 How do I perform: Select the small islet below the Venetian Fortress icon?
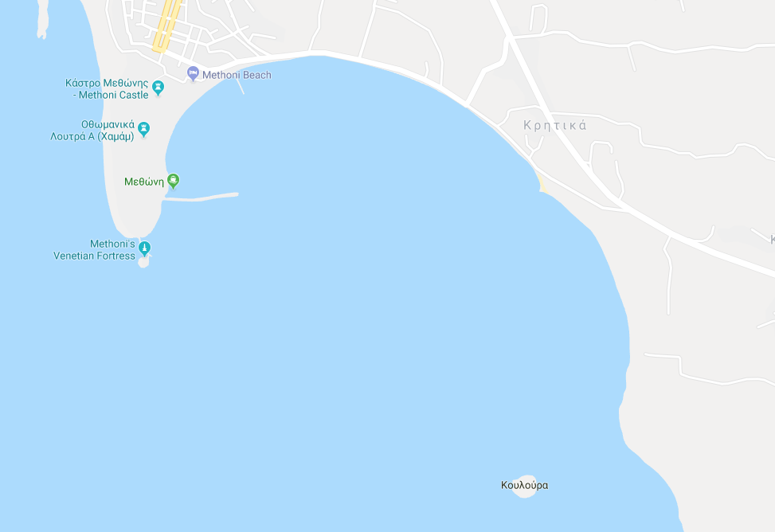pyautogui.click(x=144, y=261)
